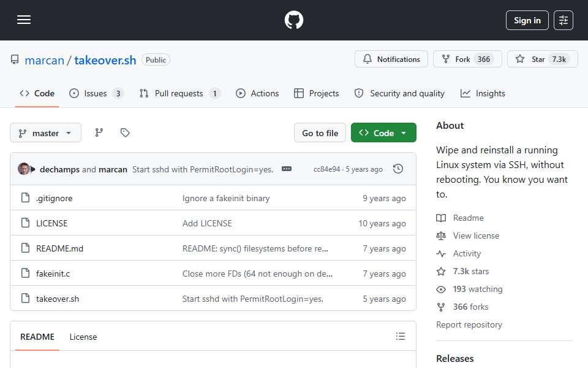This screenshot has width=588, height=368.
Task: Open the Insights tab
Action: tap(483, 93)
